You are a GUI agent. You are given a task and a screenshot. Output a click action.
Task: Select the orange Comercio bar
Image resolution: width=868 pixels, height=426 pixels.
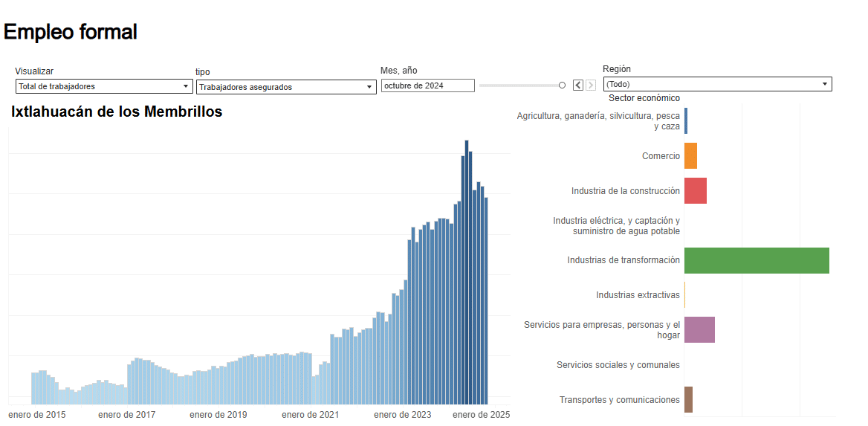[x=691, y=155]
